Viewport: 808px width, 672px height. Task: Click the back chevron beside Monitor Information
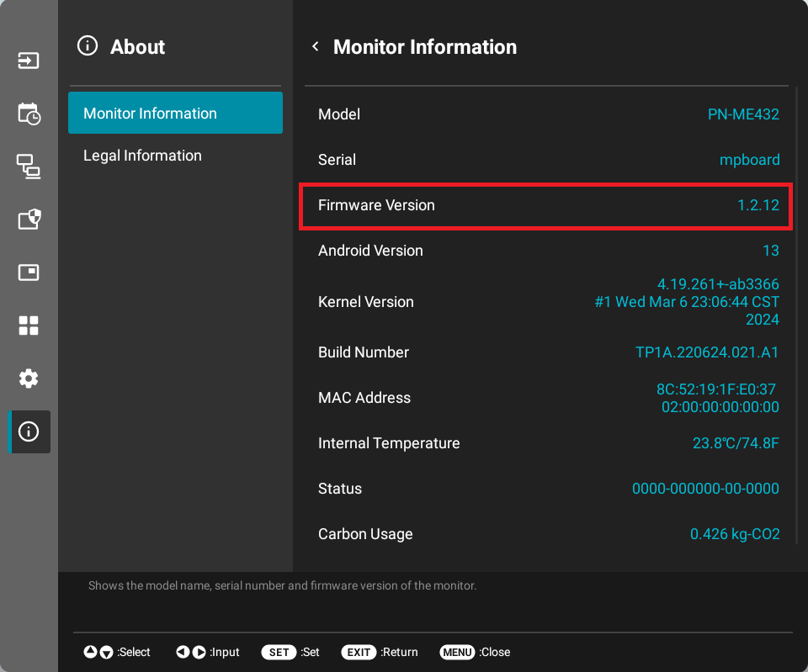315,46
